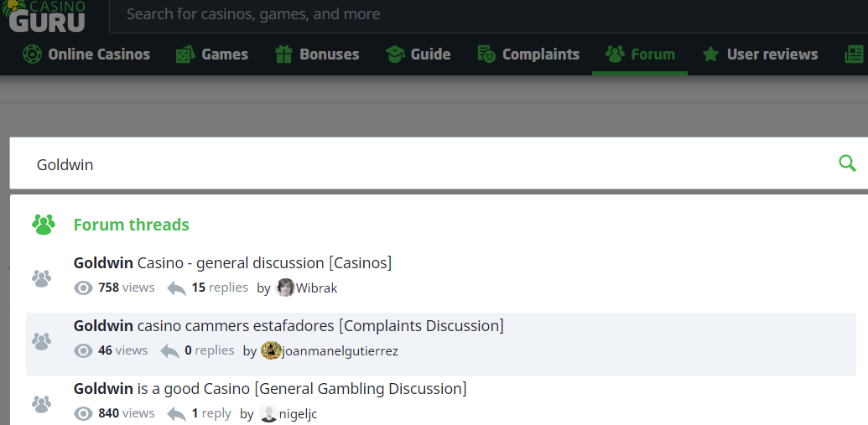Click the green search magnifier icon
The height and width of the screenshot is (425, 868).
coord(847,163)
